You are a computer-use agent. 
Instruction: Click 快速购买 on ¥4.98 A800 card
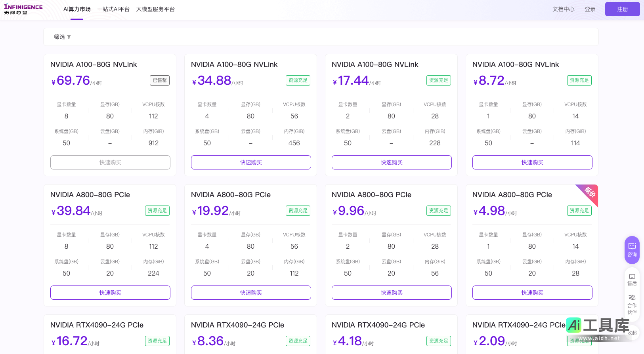pyautogui.click(x=532, y=293)
